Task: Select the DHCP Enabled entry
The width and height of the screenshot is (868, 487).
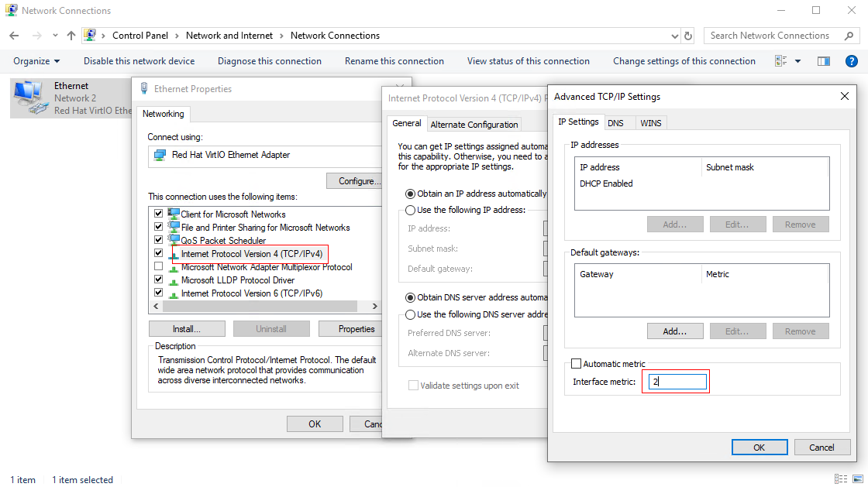Action: 606,183
